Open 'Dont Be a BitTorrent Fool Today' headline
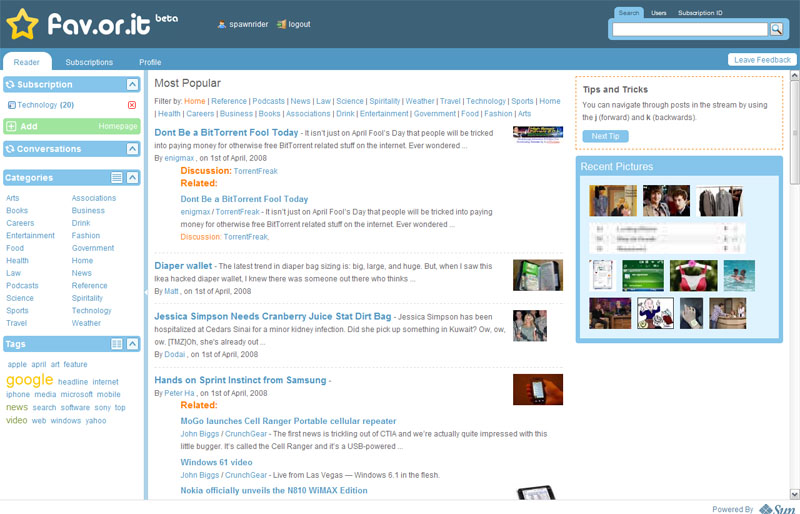This screenshot has height=514, width=800. coord(226,132)
